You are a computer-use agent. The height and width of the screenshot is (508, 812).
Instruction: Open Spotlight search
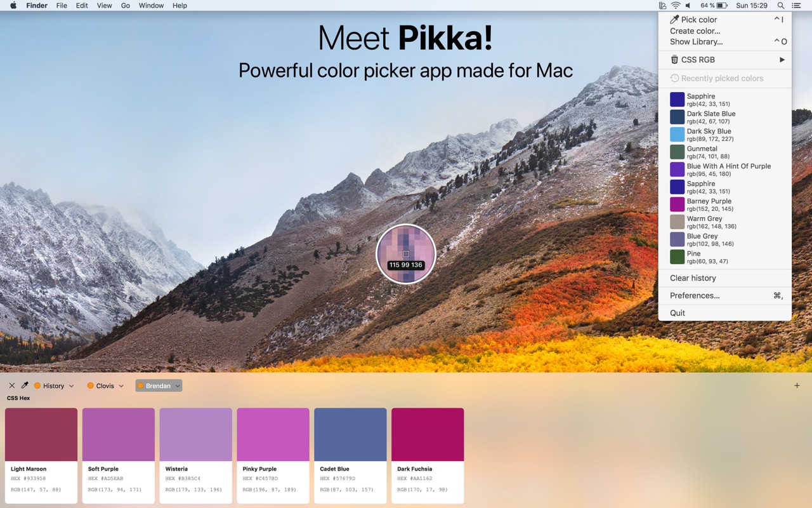click(x=781, y=5)
